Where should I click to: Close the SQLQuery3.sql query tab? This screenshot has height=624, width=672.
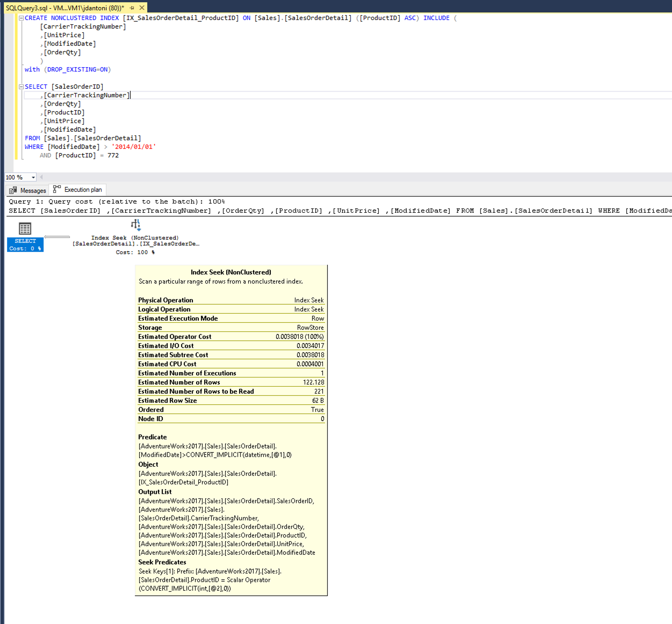pos(142,8)
